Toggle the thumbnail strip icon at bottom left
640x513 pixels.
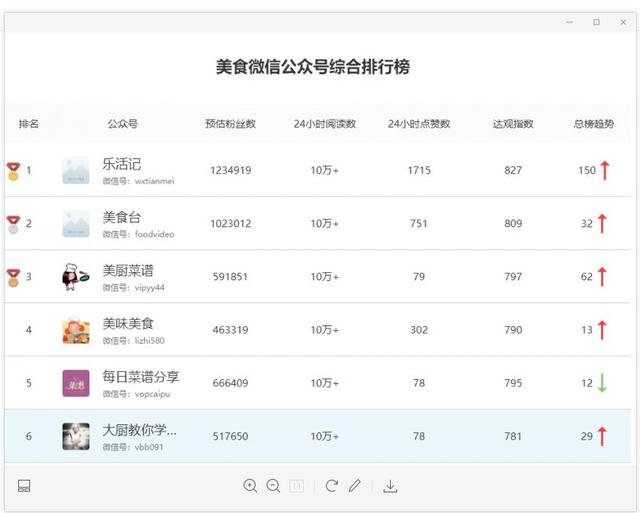pos(24,486)
